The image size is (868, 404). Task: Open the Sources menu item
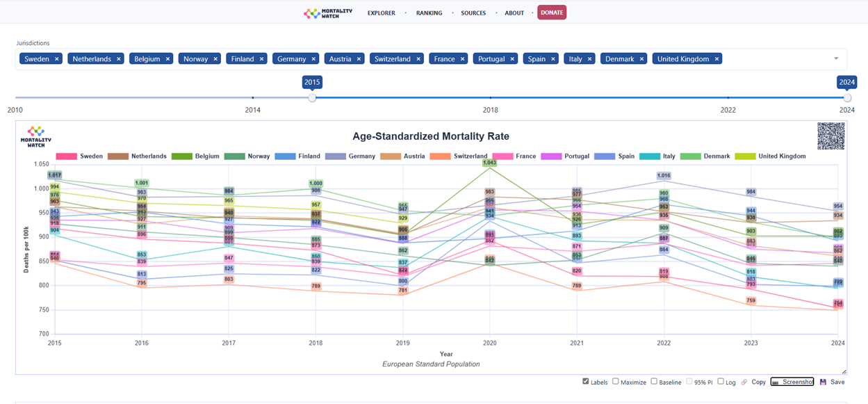(x=473, y=13)
